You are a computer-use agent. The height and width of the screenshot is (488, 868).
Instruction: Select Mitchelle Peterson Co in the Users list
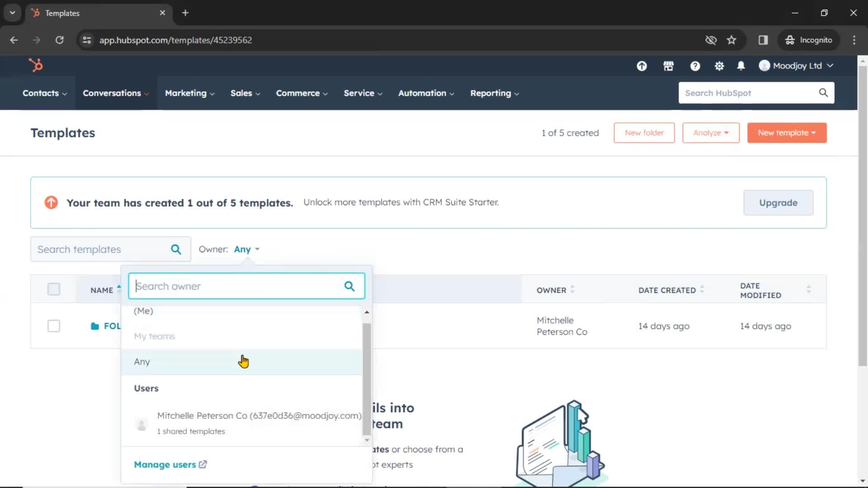(x=241, y=423)
